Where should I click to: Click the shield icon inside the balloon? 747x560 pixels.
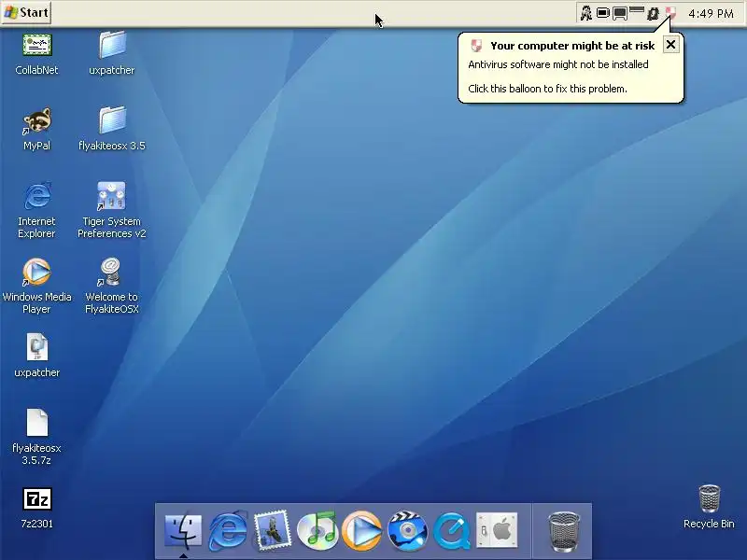click(476, 46)
